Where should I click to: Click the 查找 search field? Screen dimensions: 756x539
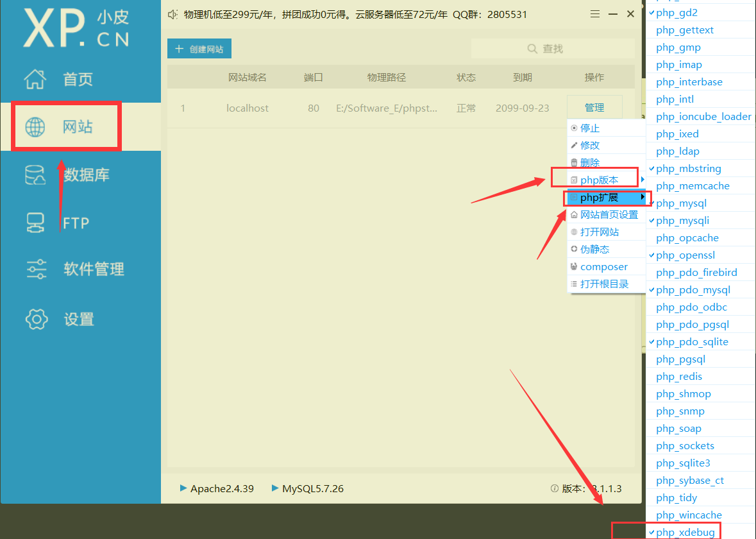tap(553, 49)
